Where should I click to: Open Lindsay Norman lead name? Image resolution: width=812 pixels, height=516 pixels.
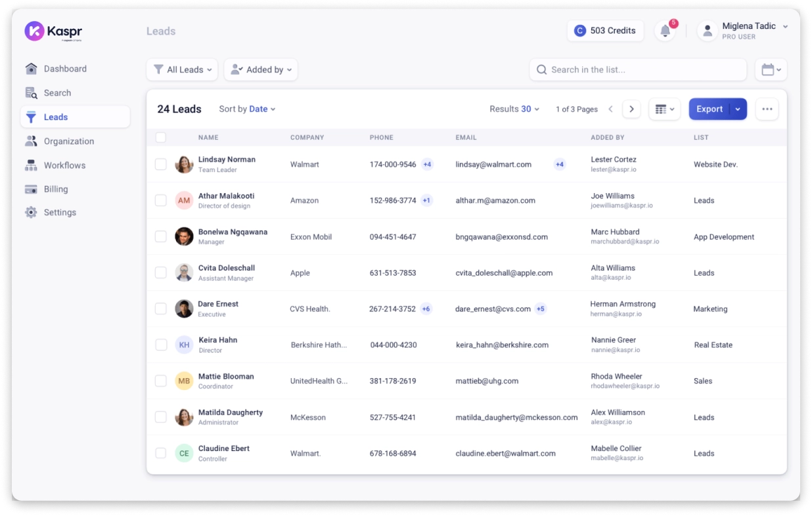click(x=227, y=160)
